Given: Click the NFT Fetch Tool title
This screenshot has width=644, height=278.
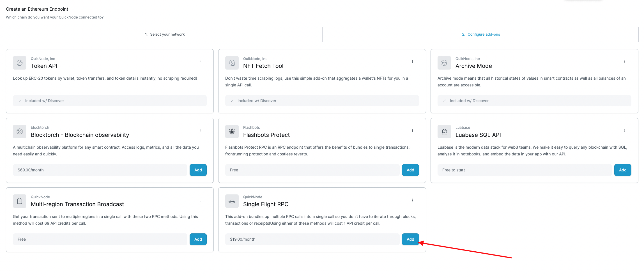Looking at the screenshot, I should (263, 66).
